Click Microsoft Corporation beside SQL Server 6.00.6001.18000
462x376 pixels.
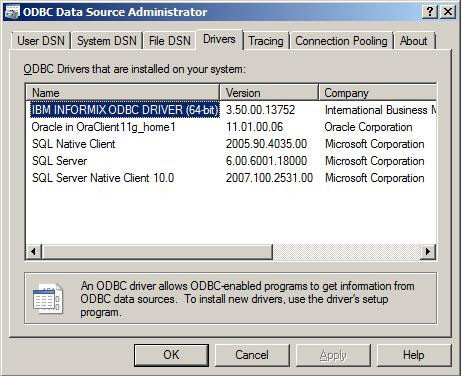pyautogui.click(x=375, y=161)
